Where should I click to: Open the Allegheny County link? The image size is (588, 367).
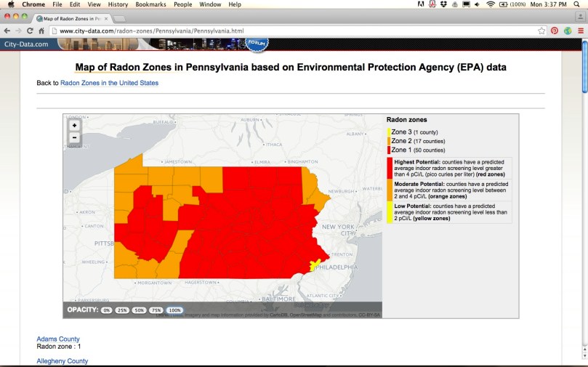click(63, 361)
